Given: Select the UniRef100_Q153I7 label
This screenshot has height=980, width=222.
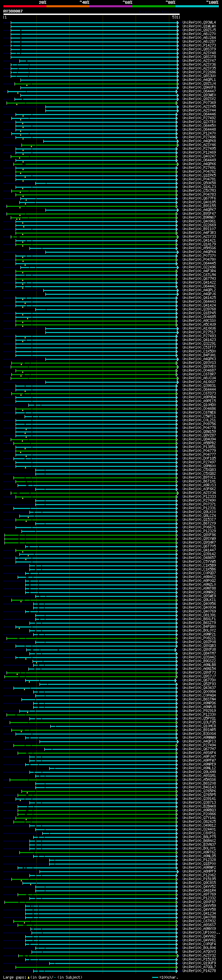Looking at the screenshot, I should point(199,519).
